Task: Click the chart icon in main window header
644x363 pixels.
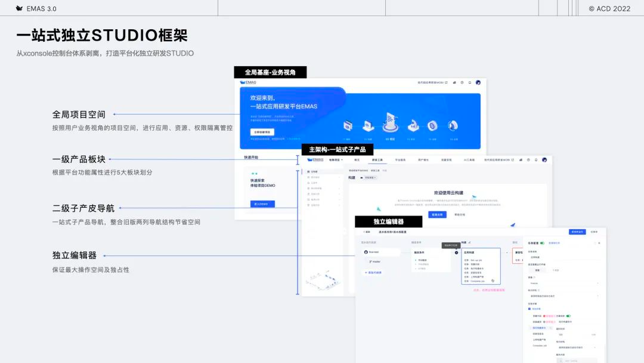Action: [521, 160]
